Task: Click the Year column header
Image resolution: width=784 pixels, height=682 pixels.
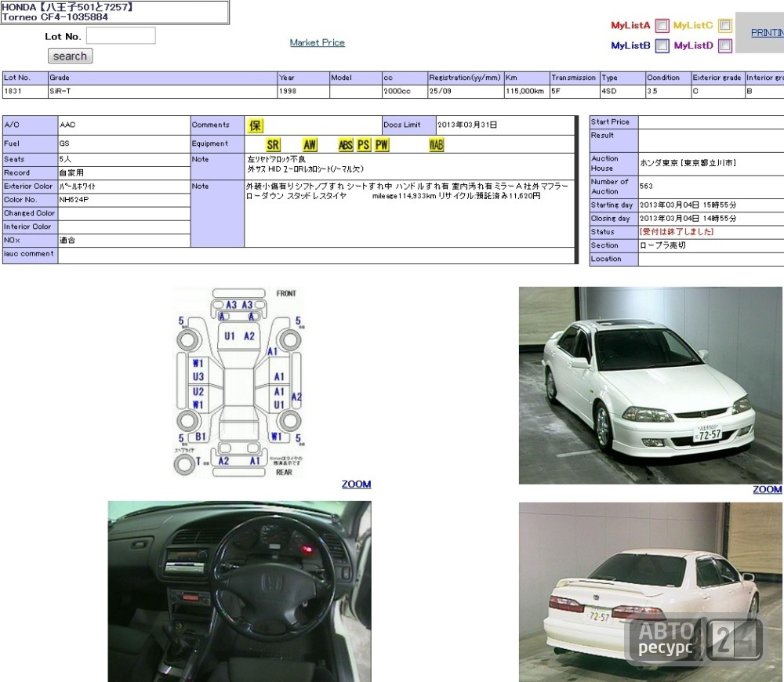Action: pyautogui.click(x=303, y=78)
